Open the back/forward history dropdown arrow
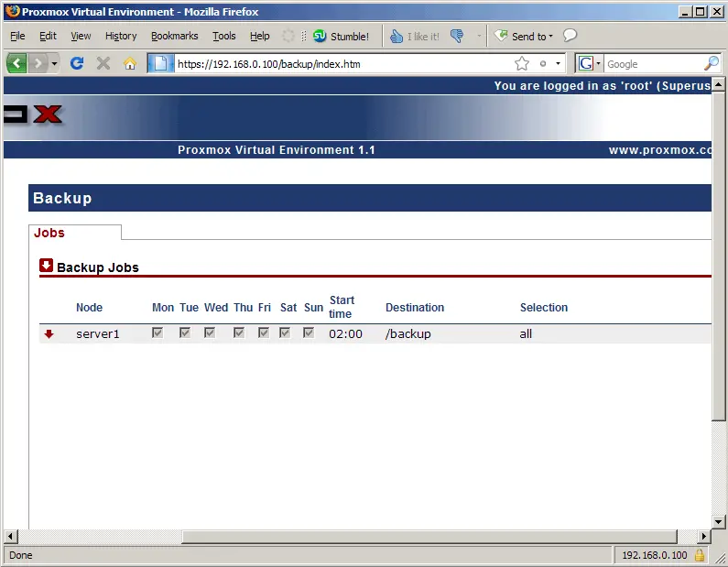 point(54,63)
